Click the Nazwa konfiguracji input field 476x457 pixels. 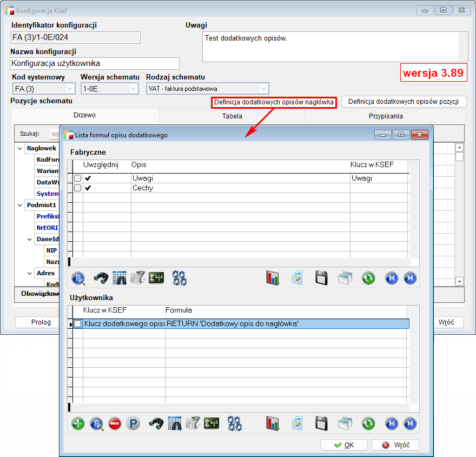click(95, 63)
